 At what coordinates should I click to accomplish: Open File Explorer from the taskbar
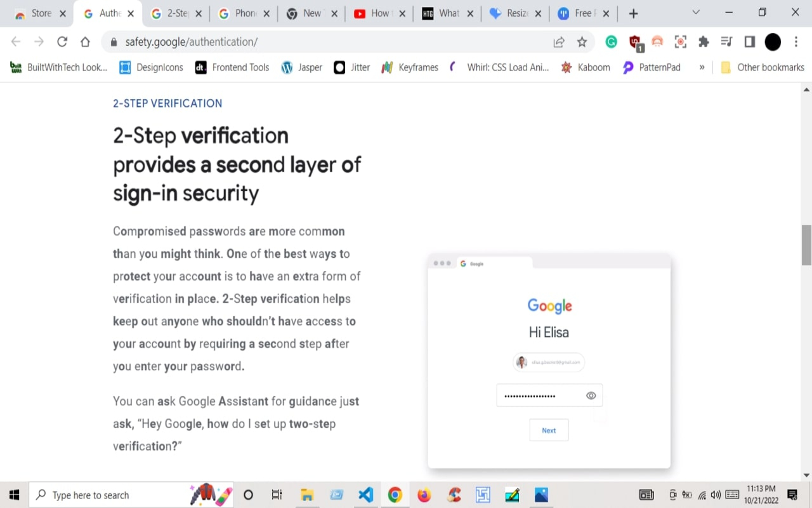307,495
